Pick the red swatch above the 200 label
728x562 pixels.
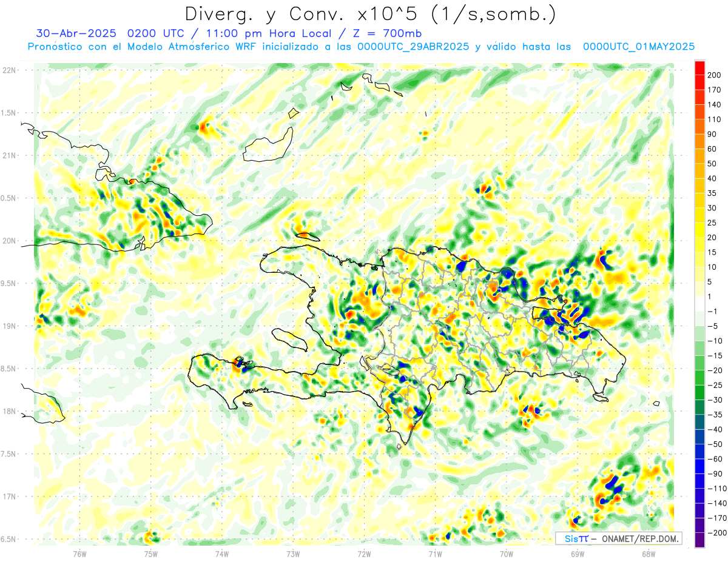(x=700, y=68)
